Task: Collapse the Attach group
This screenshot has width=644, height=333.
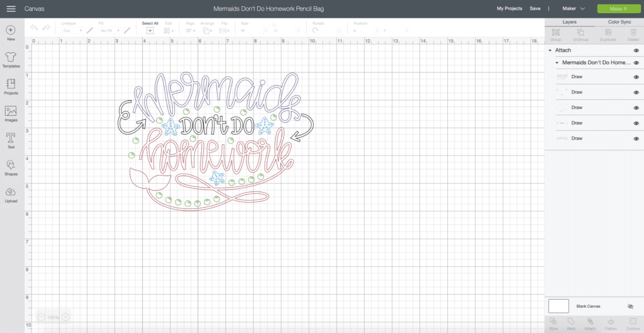Action: pos(550,50)
